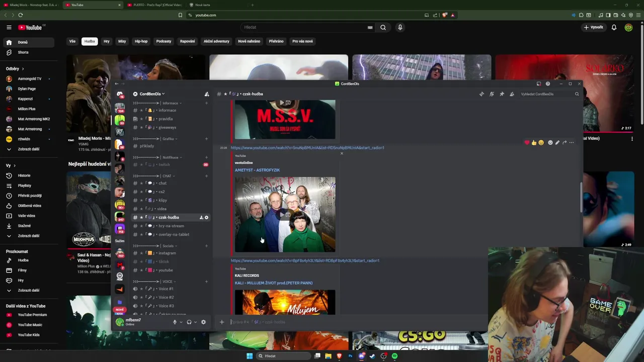Open CordBenDis server dropdown menu
The image size is (644, 362).
(152, 94)
